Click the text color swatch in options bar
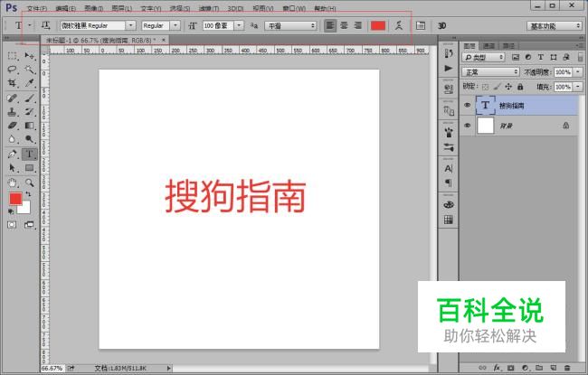 (378, 25)
